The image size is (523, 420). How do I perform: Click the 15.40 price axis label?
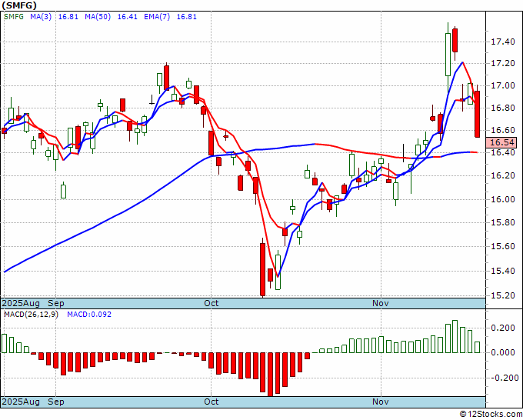coord(503,271)
